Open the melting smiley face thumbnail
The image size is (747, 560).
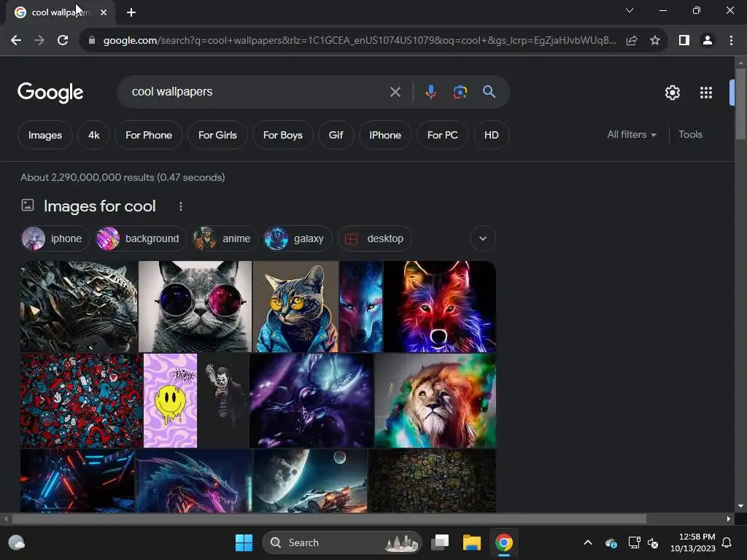pyautogui.click(x=170, y=400)
